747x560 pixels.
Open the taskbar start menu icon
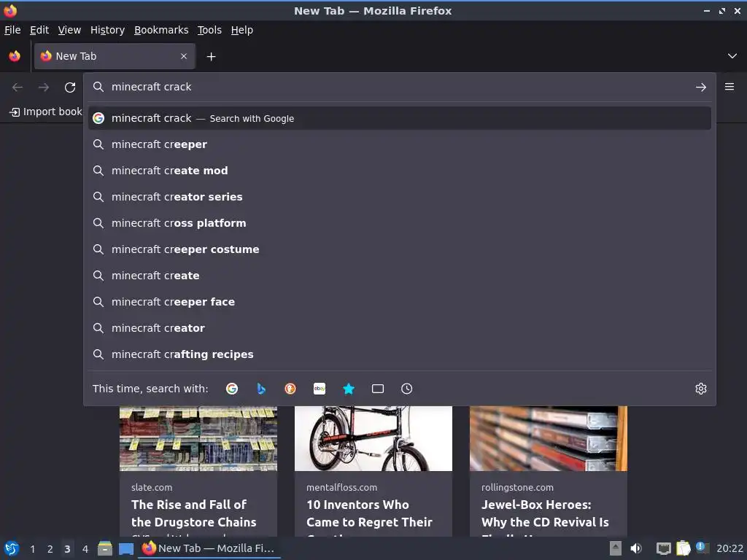click(12, 548)
